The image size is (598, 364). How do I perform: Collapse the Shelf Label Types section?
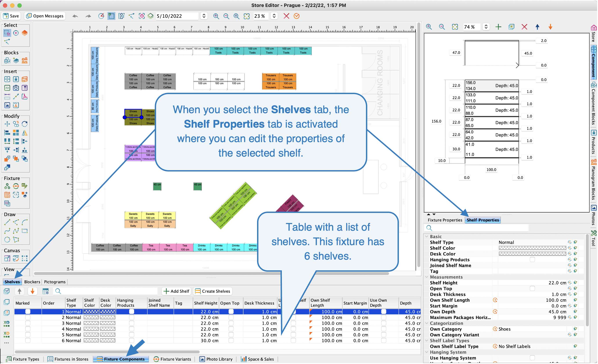click(x=427, y=341)
